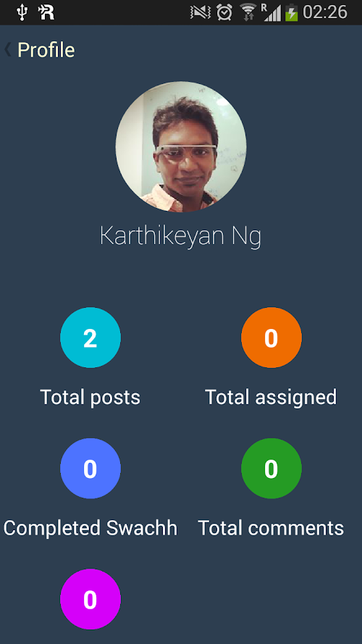Tap the USB icon in status bar

tap(22, 12)
